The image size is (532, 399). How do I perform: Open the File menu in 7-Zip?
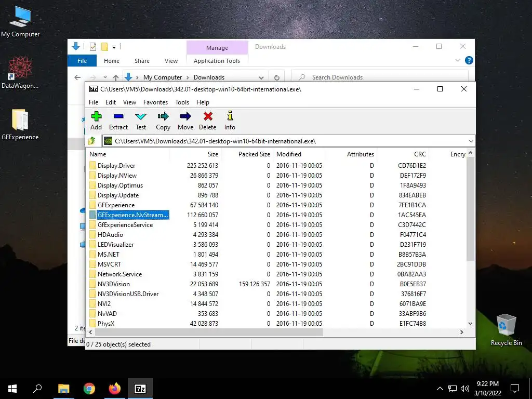click(x=94, y=102)
